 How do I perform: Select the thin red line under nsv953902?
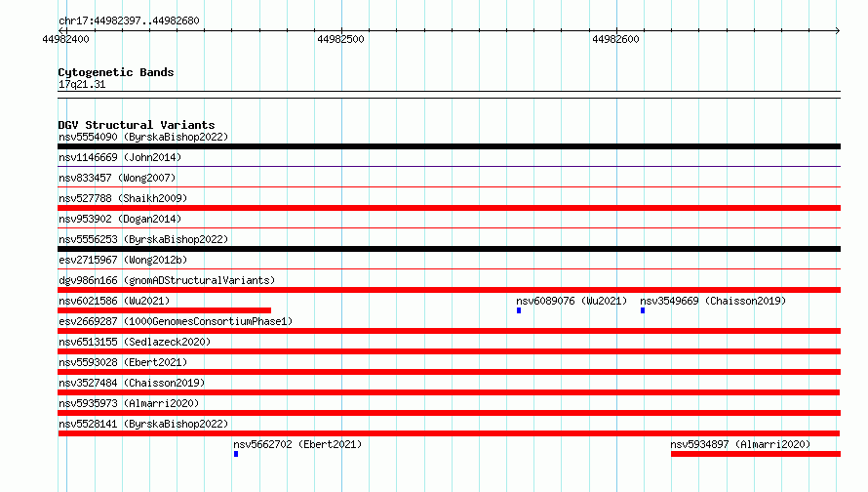(x=449, y=227)
